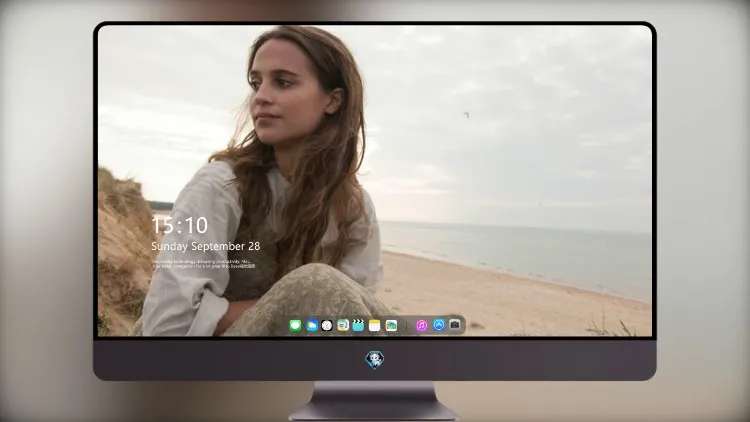Open the Camera app in the dock

(455, 325)
